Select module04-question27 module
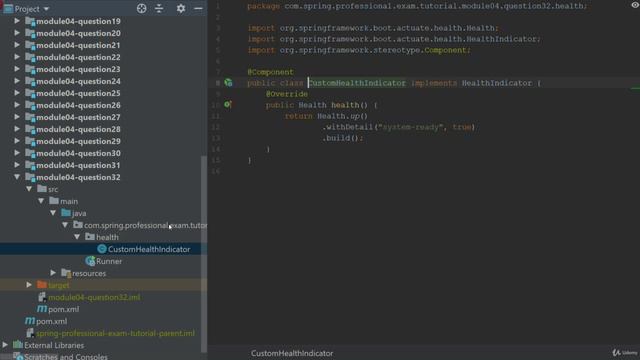Viewport: 640px width, 360px height. pyautogui.click(x=78, y=117)
